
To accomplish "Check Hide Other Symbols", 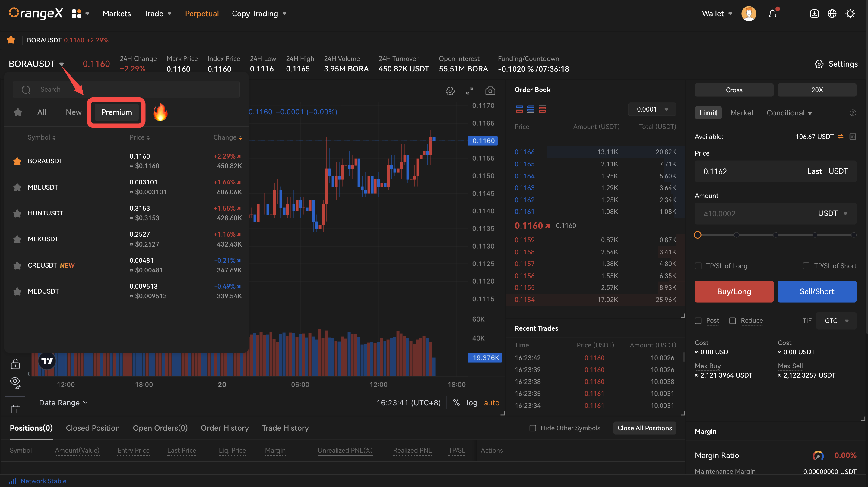I will pyautogui.click(x=533, y=428).
